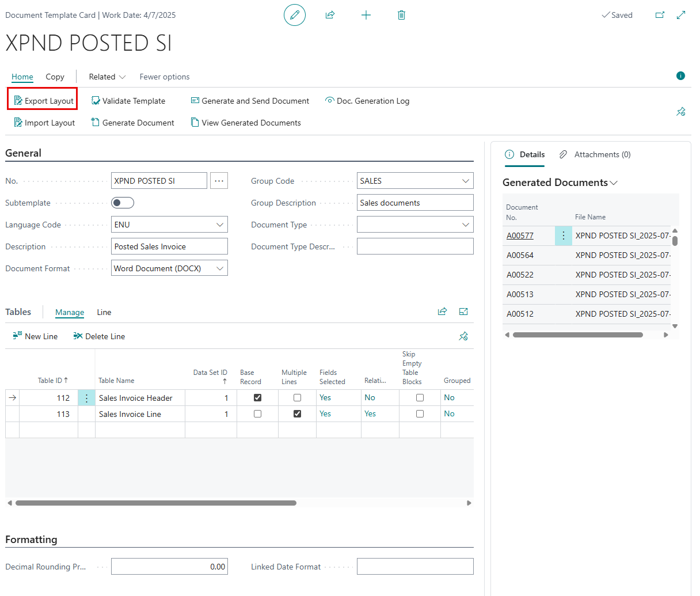Open document A00577 link
Image resolution: width=700 pixels, height=596 pixels.
click(x=520, y=236)
